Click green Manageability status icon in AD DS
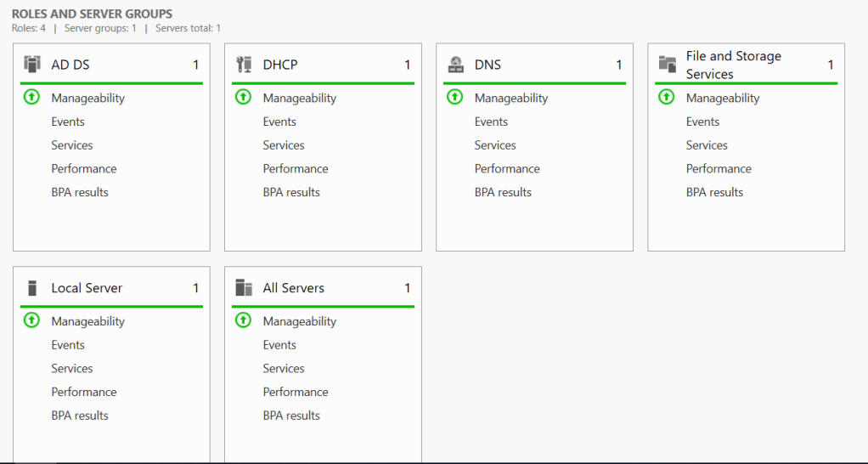This screenshot has height=464, width=868. point(31,98)
